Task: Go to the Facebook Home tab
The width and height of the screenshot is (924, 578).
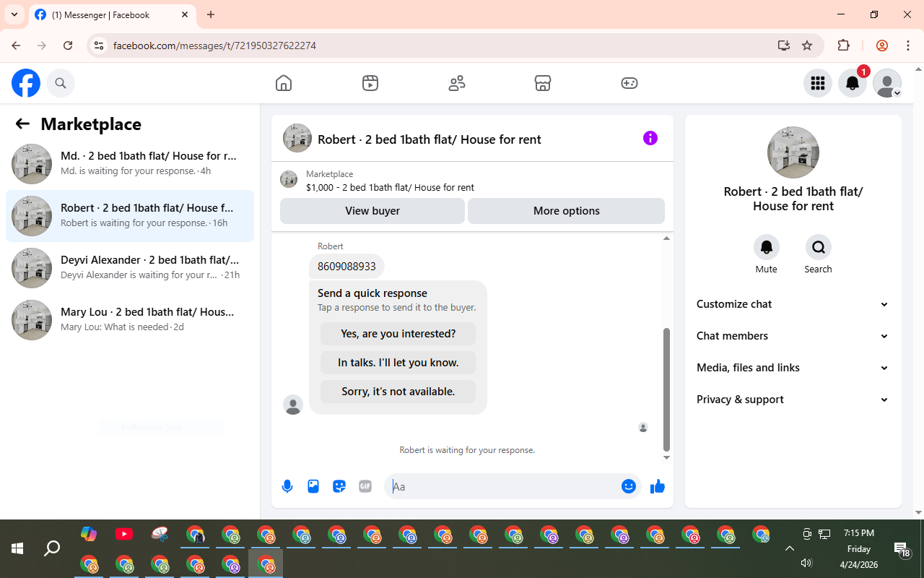Action: pyautogui.click(x=284, y=83)
